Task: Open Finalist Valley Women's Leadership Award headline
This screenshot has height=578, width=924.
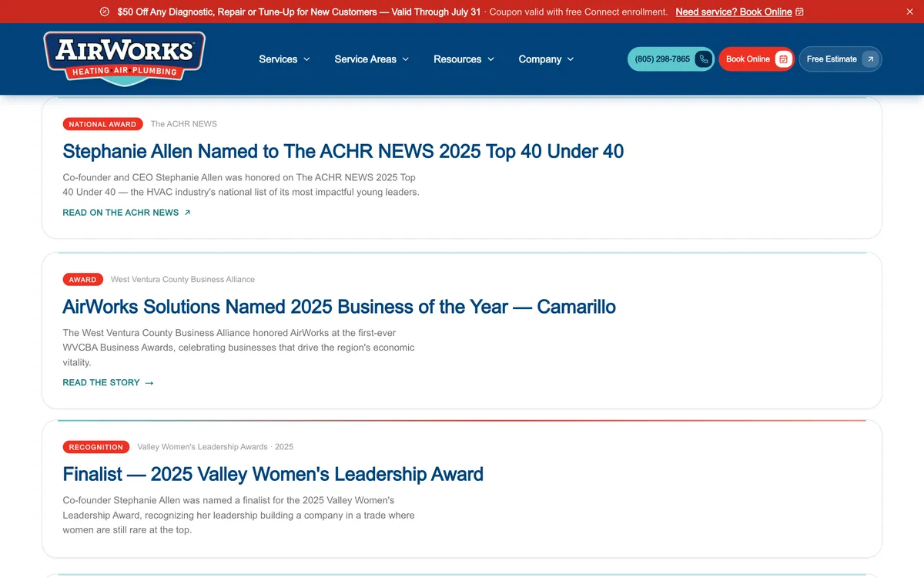Action: point(273,474)
